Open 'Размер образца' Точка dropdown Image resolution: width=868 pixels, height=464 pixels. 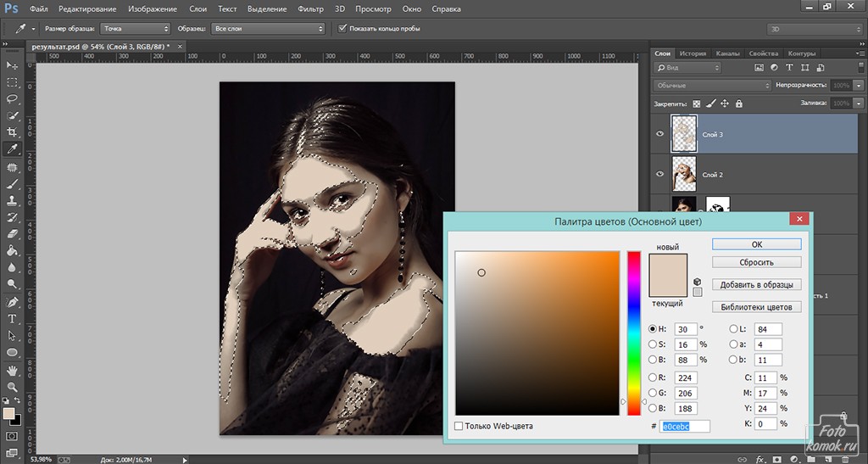(135, 28)
